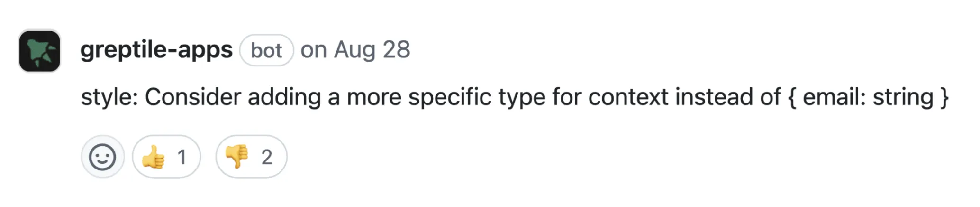Toggle the thumbs up reaction pill
Viewport: 980px width, 207px height.
(x=166, y=157)
